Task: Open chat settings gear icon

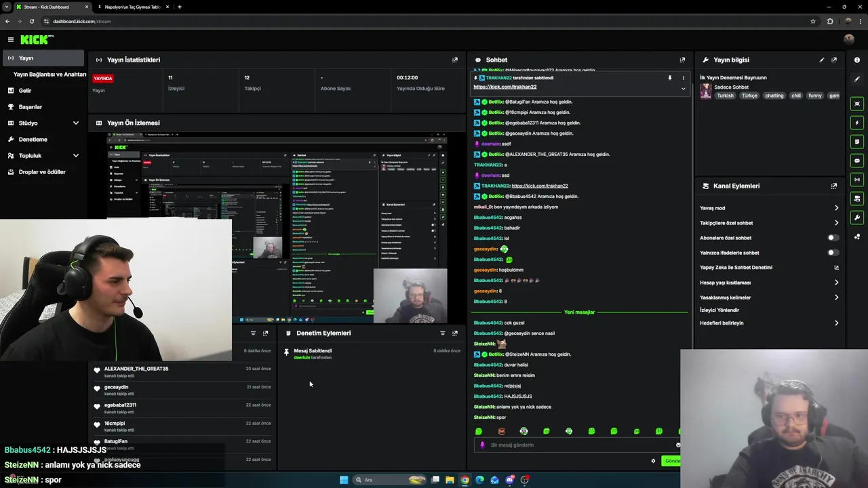Action: pos(653,461)
